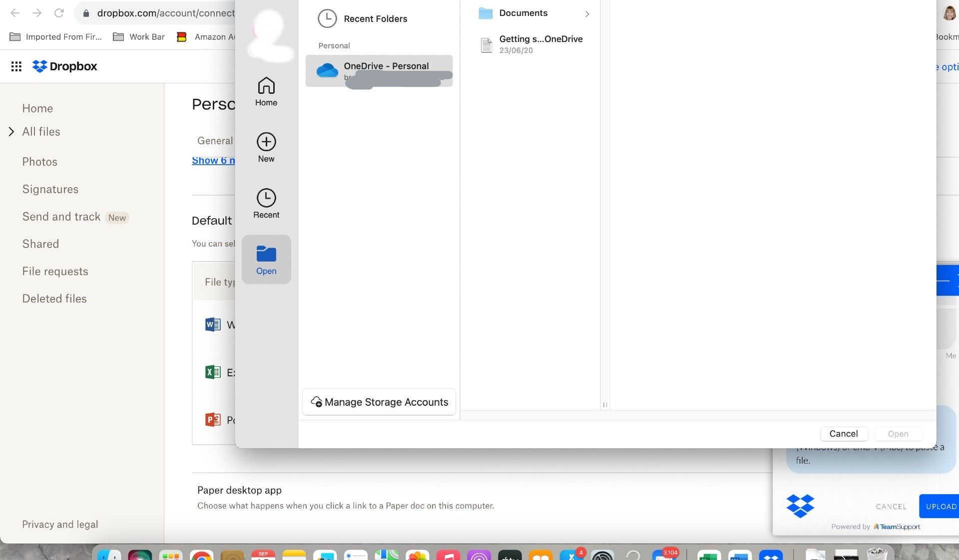Open the Privacy and legal link

[x=60, y=524]
